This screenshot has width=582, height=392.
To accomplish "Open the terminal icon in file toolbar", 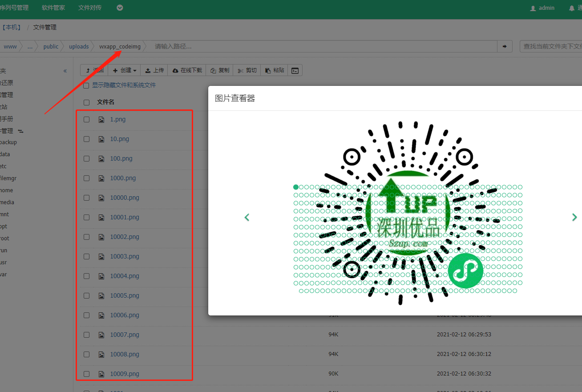I will pos(295,70).
